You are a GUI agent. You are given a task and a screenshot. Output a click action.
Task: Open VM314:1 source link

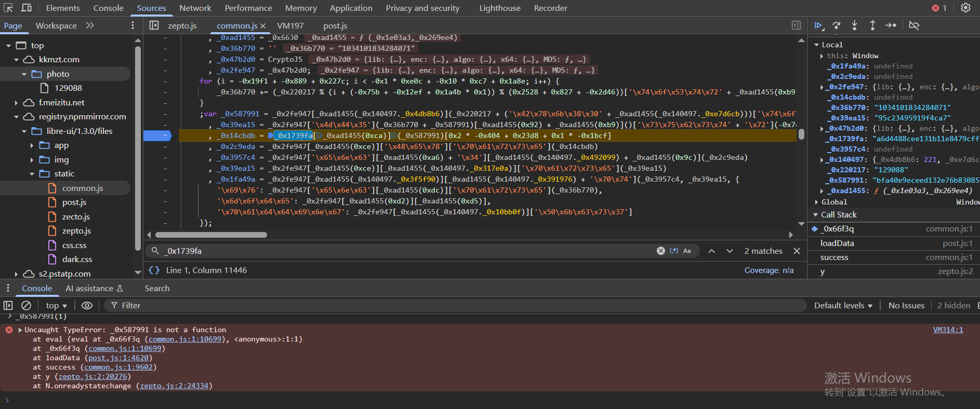[948, 330]
